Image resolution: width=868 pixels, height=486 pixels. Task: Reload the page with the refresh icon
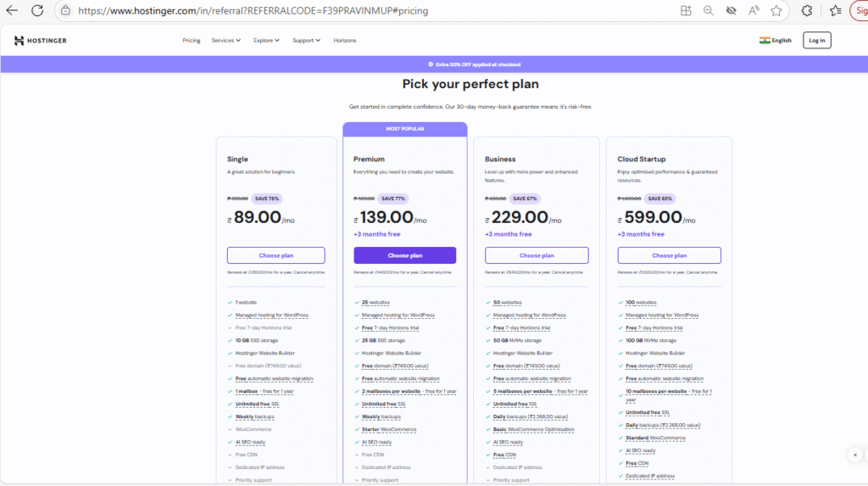(x=38, y=11)
